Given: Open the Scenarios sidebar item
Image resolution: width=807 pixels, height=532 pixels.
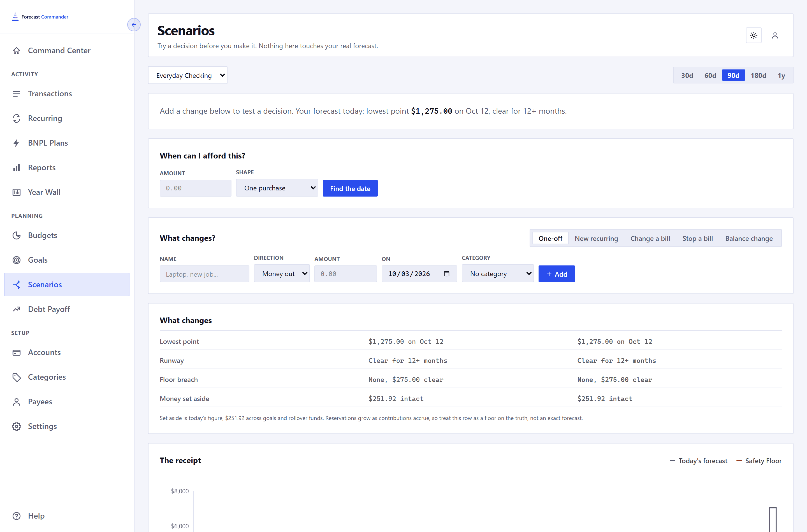Looking at the screenshot, I should tap(67, 284).
